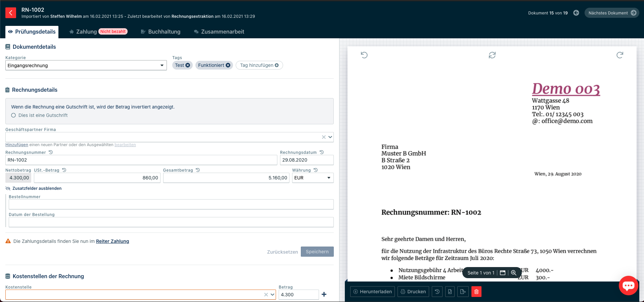
Task: Click into the Bestellnummer input field
Action: coord(171,204)
